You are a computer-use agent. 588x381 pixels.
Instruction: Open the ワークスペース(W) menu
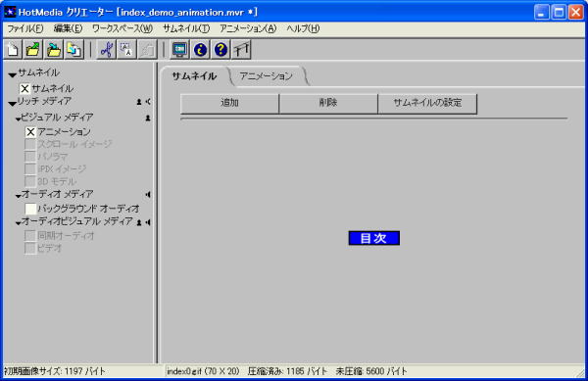point(122,28)
